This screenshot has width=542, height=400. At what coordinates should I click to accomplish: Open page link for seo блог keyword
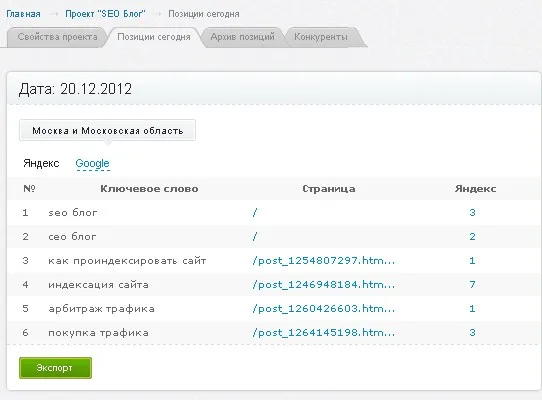click(x=255, y=212)
